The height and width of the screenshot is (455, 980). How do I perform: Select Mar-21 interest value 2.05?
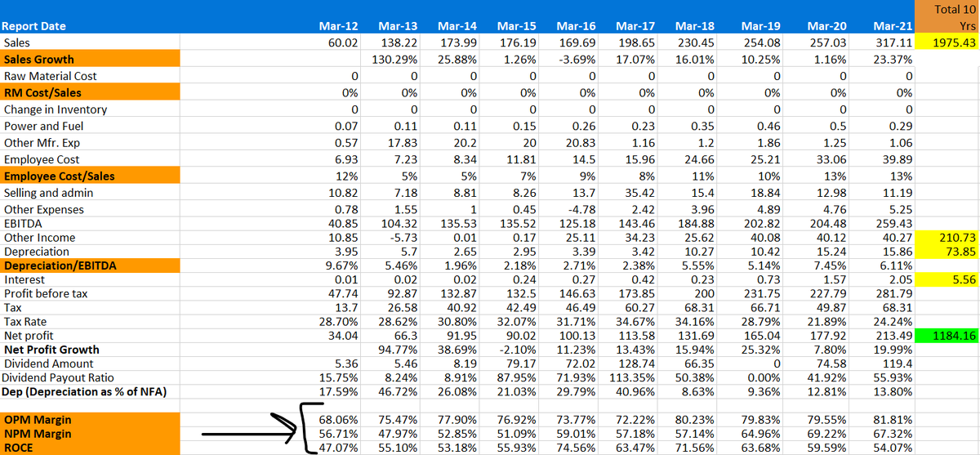(x=902, y=279)
